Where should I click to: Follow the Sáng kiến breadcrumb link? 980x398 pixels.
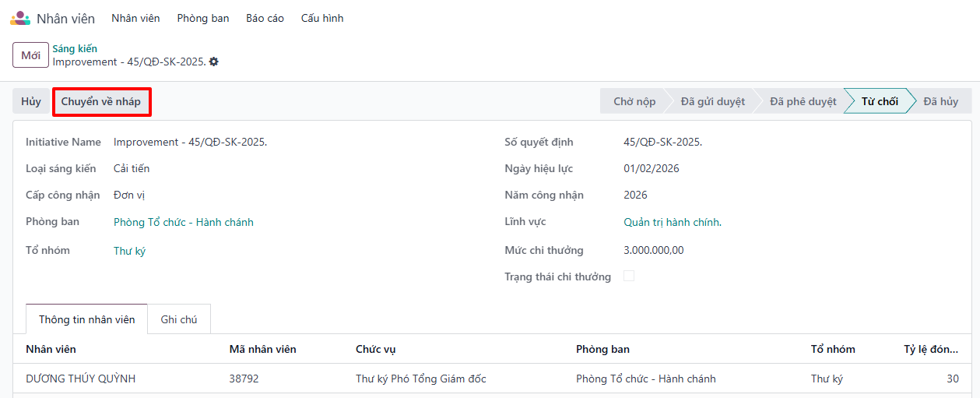[x=75, y=48]
